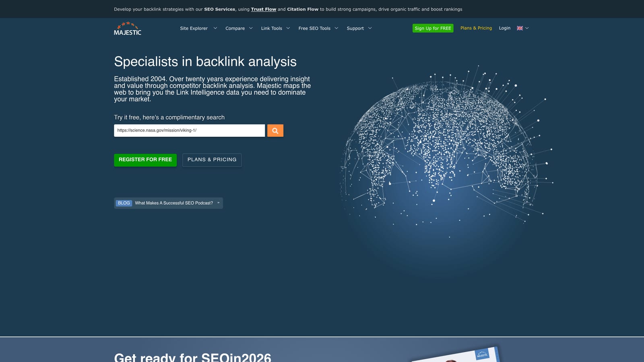
Task: Click 'SEO Services' text in top banner
Action: (x=220, y=9)
